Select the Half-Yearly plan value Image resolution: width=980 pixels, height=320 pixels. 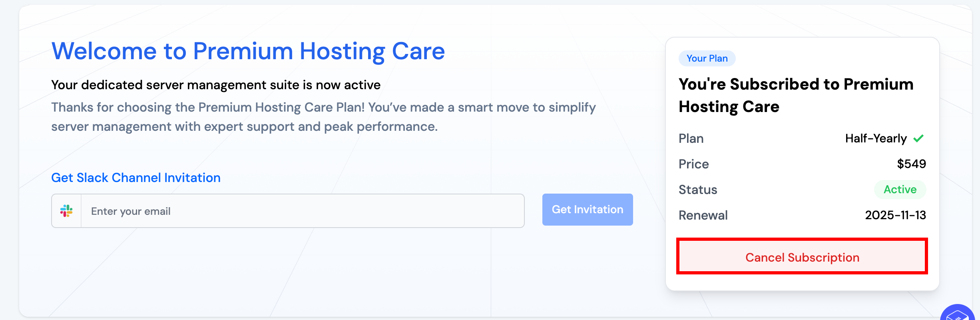(876, 138)
